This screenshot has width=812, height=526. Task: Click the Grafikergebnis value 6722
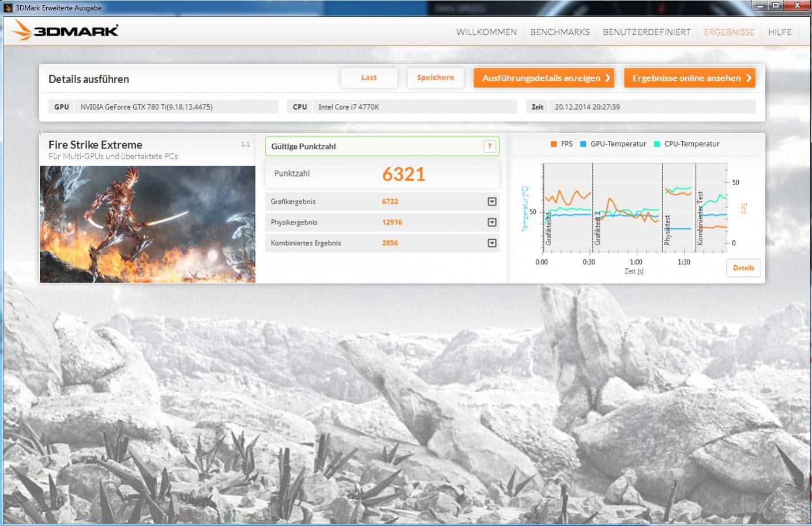tap(390, 201)
